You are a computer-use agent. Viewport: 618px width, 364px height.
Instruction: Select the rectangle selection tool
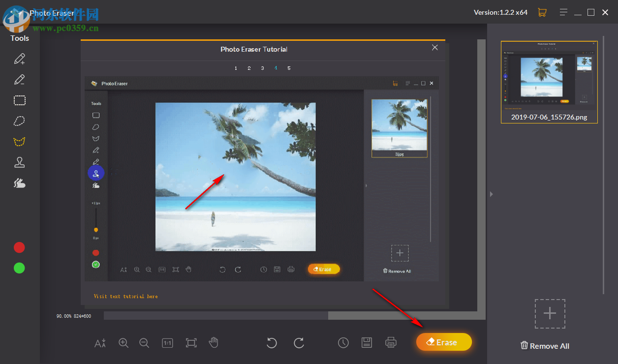(x=20, y=100)
